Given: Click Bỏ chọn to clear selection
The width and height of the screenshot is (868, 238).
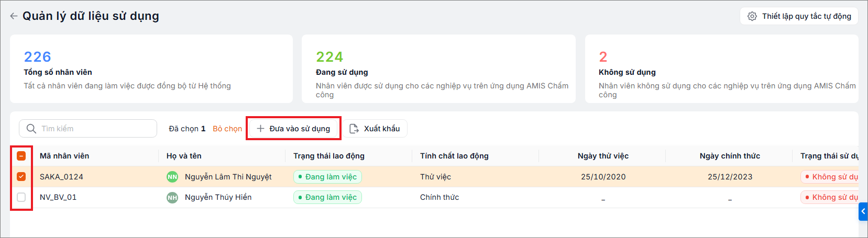Looking at the screenshot, I should (227, 129).
